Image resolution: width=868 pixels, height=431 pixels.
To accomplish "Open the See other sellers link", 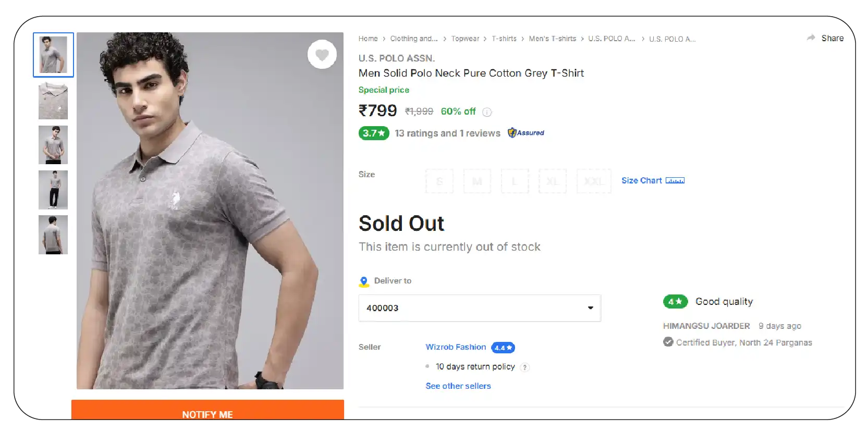I will point(458,386).
